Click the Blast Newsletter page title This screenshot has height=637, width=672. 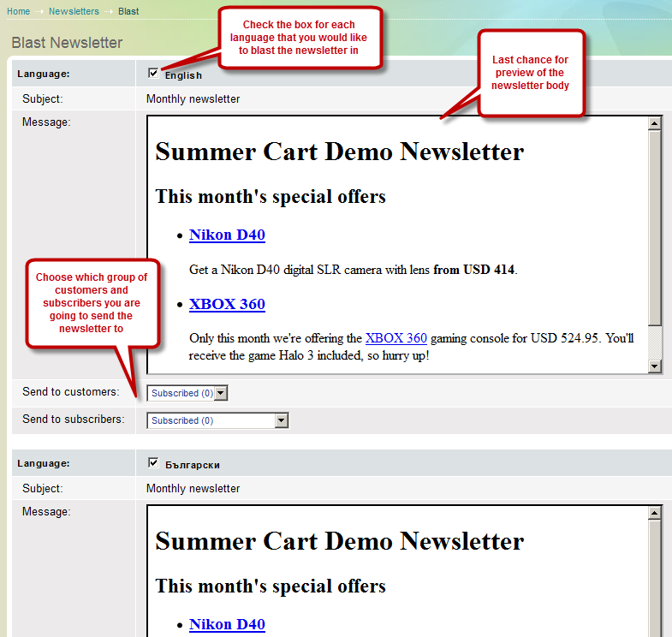click(x=67, y=43)
